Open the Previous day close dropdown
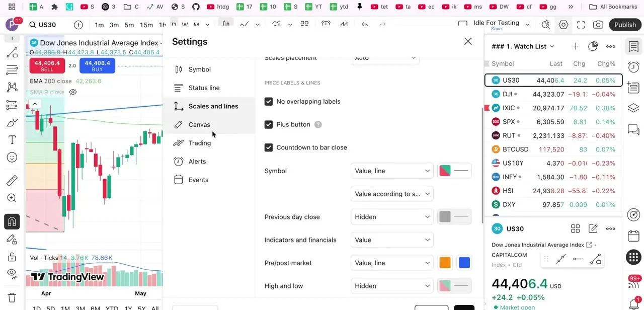Viewport: 644px width, 310px height. click(392, 217)
